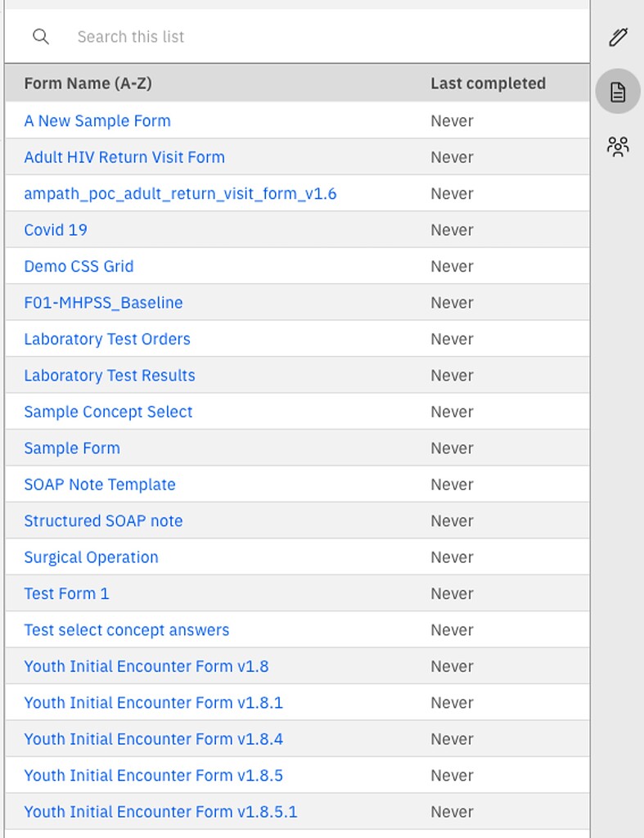644x838 pixels.
Task: Select the clinical forms document icon
Action: (618, 92)
